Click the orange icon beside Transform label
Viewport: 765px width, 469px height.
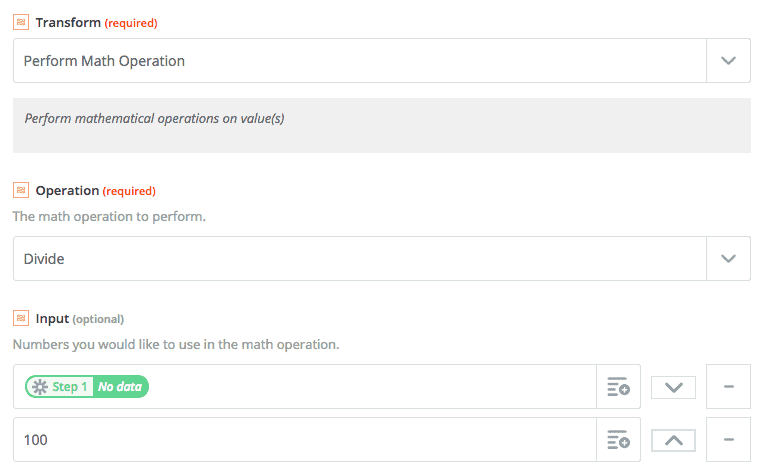pos(20,22)
